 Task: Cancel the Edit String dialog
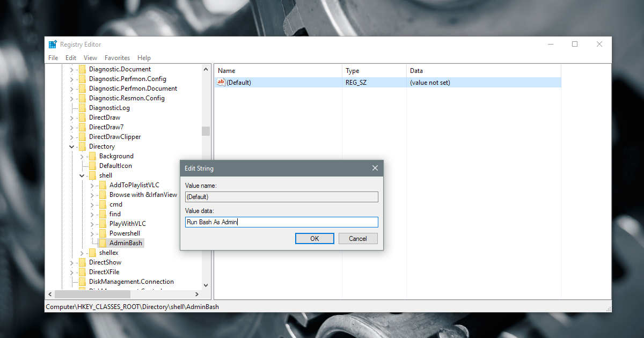pos(358,239)
